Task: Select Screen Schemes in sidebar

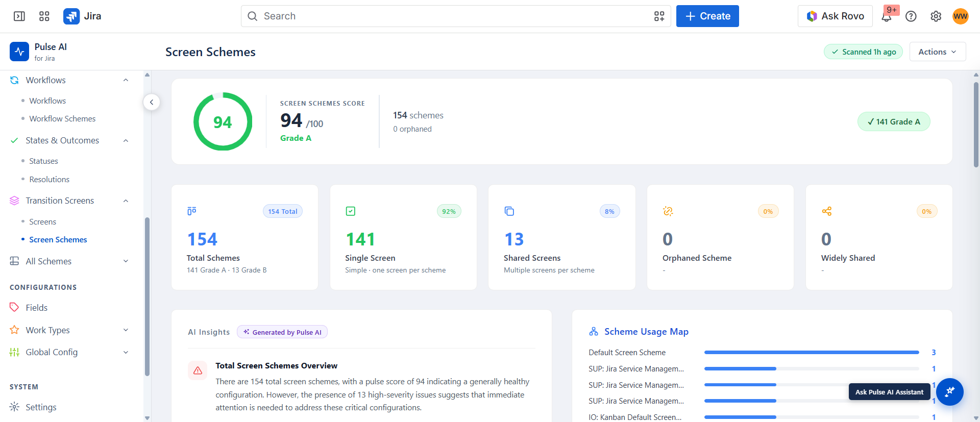Action: [x=58, y=239]
